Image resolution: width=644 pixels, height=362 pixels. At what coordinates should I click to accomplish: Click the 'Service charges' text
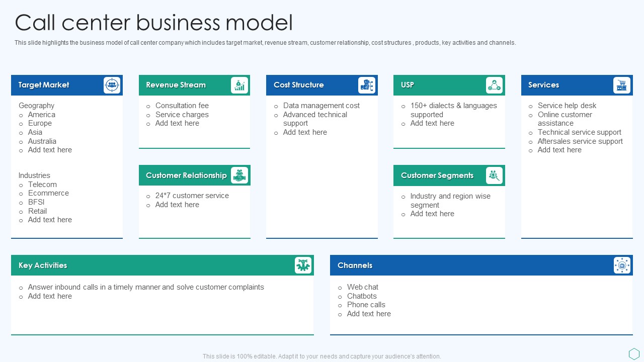[x=182, y=115]
